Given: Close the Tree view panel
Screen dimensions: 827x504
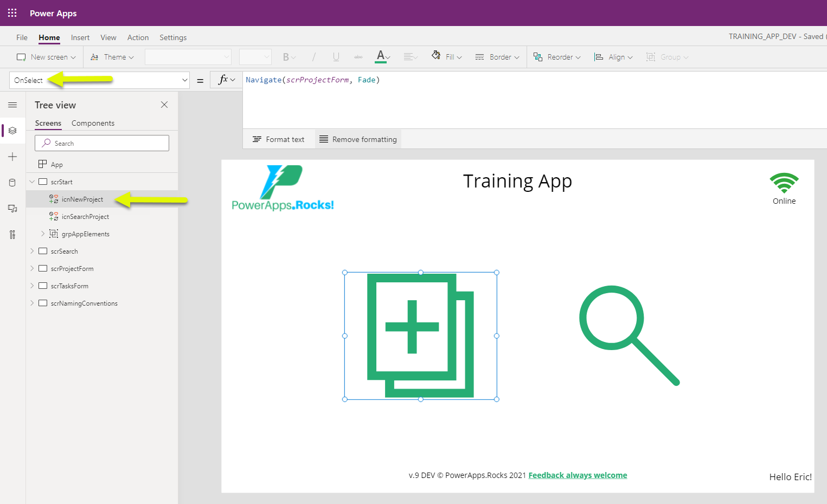Looking at the screenshot, I should [x=164, y=105].
